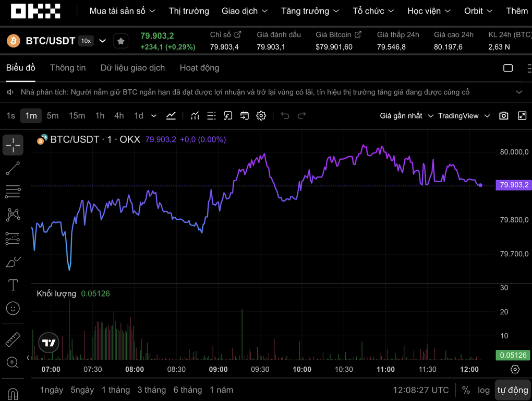Open the Fibonacci retracement tool
This screenshot has height=401, width=532.
point(13,192)
